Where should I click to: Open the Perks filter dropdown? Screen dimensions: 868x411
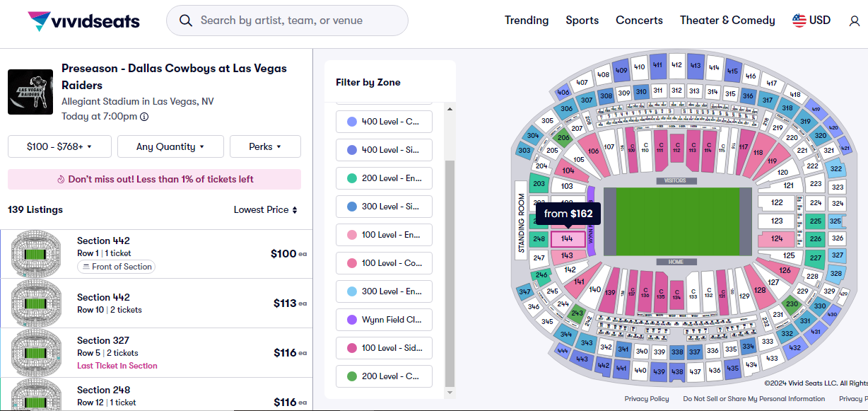265,146
